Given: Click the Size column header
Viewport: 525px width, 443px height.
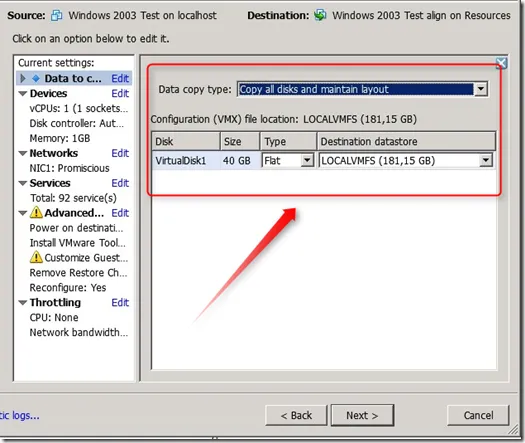Looking at the screenshot, I should [x=240, y=141].
